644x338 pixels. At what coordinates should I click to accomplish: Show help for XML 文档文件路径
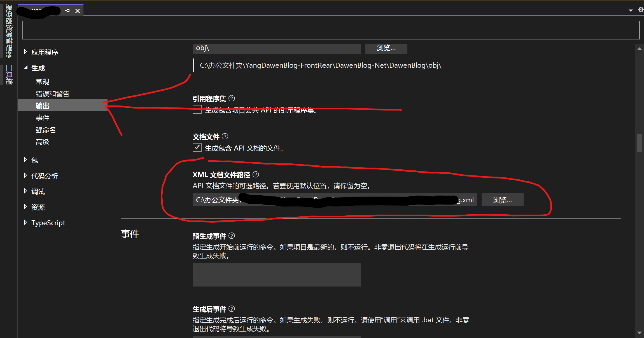[256, 175]
